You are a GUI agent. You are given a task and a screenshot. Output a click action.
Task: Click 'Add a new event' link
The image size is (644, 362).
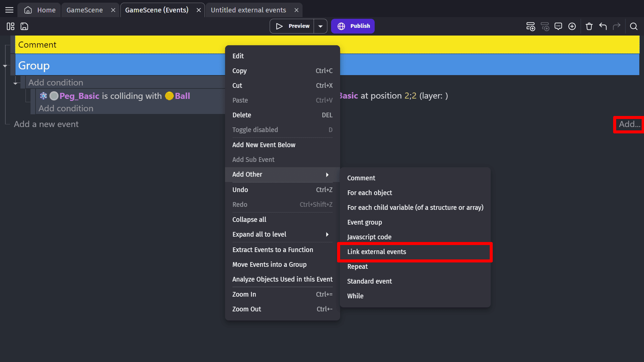[46, 124]
